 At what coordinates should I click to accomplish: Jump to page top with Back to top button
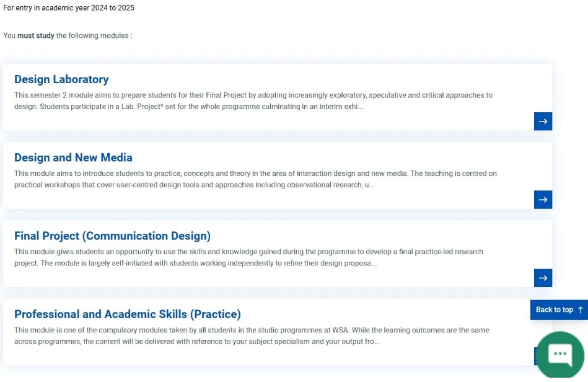click(x=559, y=309)
